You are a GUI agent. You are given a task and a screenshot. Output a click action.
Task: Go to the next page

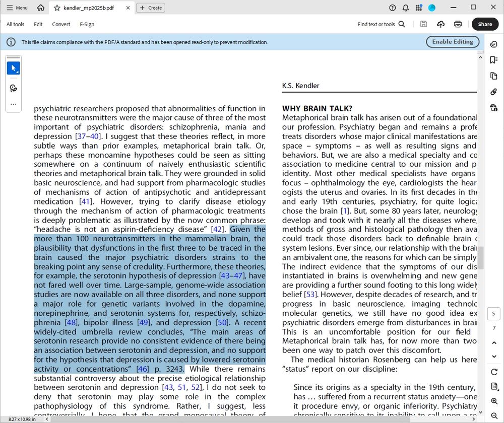(494, 357)
